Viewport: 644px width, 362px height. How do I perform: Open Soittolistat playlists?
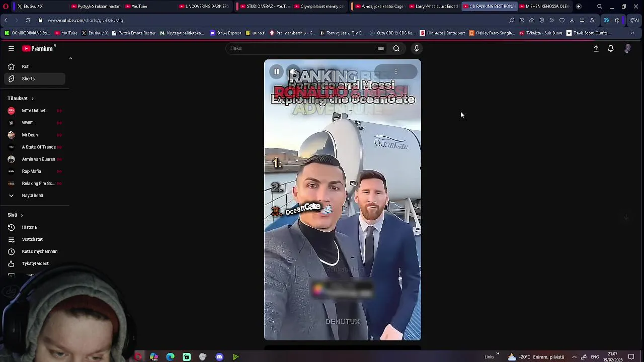[35, 239]
